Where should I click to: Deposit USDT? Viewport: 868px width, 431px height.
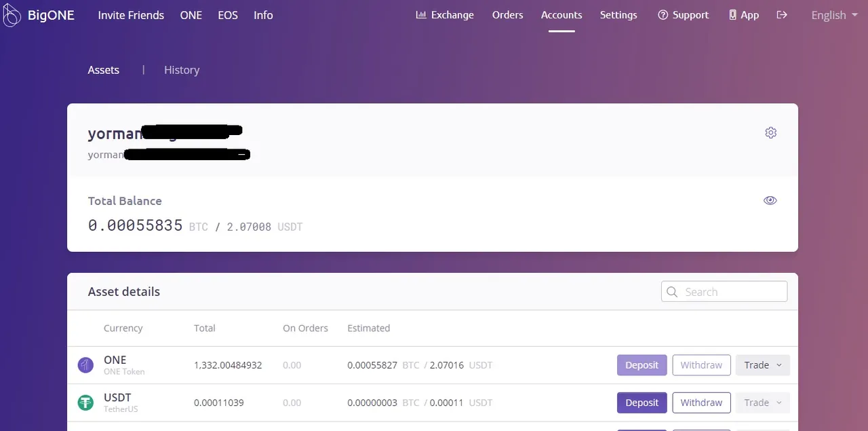(642, 402)
